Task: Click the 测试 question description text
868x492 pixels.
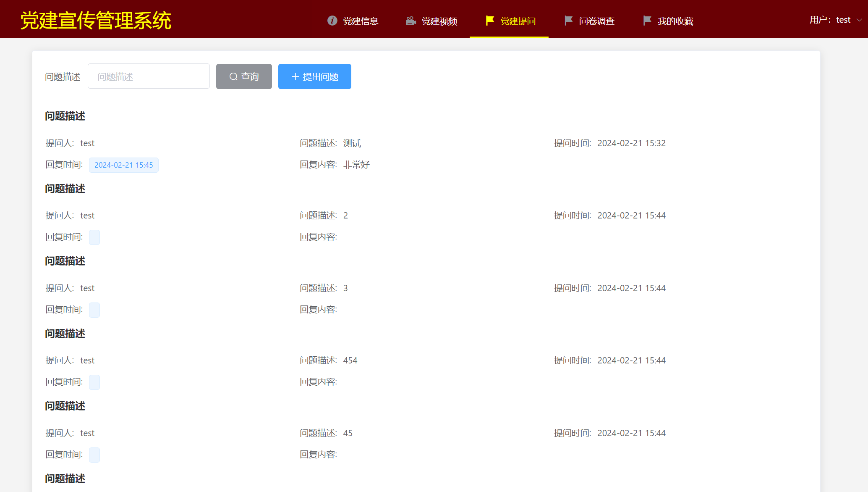Action: point(352,143)
